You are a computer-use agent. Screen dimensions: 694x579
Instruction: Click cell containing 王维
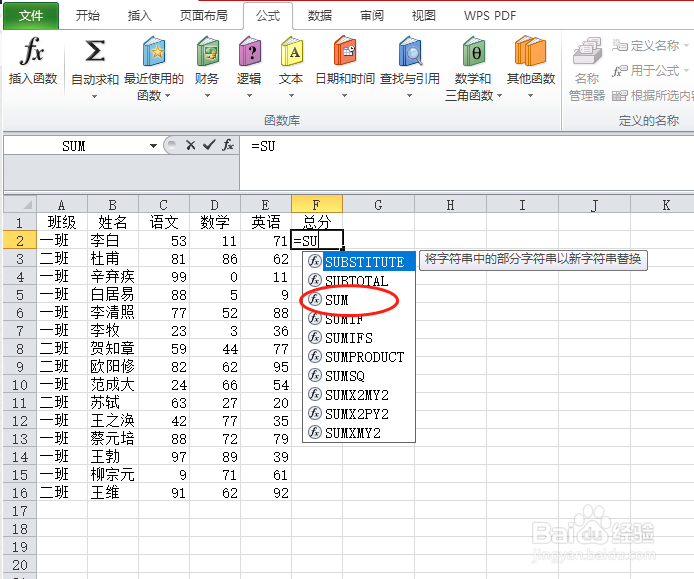click(x=113, y=493)
